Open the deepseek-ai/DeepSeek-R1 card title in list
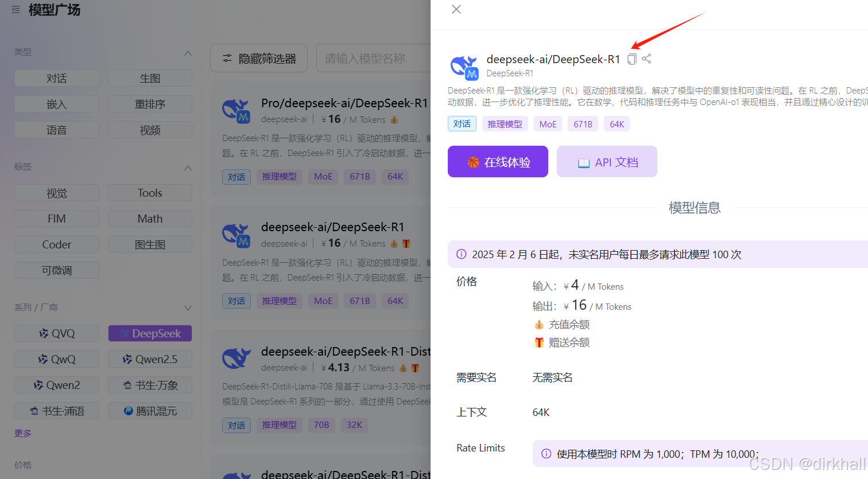The image size is (868, 479). 332,227
